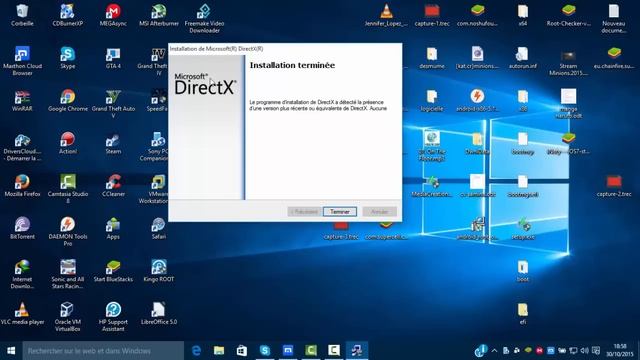Open Skype from the taskbar
The width and height of the screenshot is (640, 360).
click(x=265, y=351)
